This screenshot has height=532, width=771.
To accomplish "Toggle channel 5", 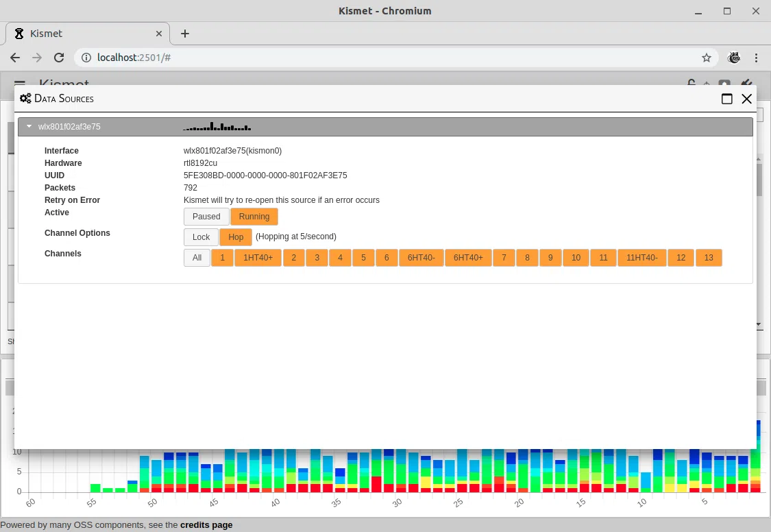I will (363, 258).
